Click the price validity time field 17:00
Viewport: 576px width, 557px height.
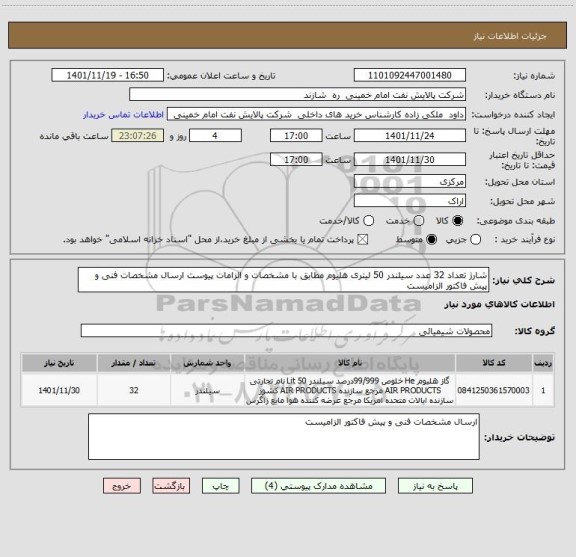pyautogui.click(x=296, y=159)
